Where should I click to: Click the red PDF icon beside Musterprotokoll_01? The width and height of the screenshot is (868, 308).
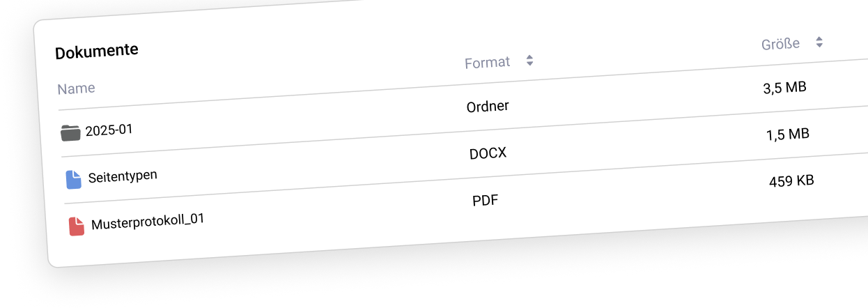[x=77, y=226]
